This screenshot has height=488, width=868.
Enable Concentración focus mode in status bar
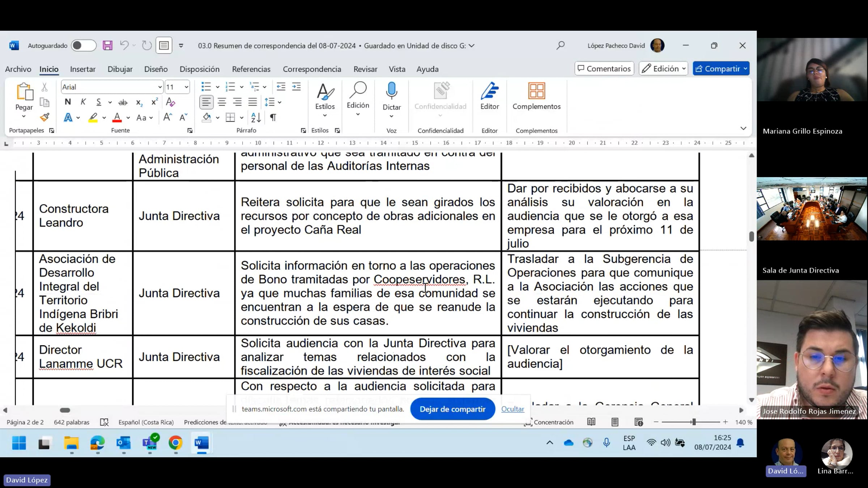click(x=549, y=422)
